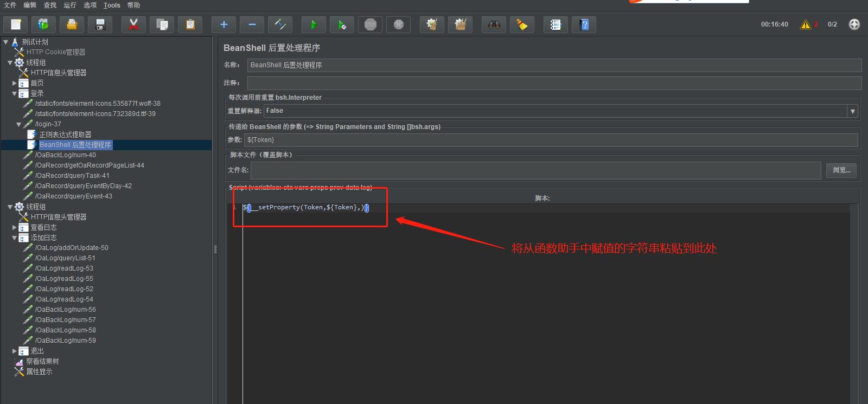The height and width of the screenshot is (404, 868).
Task: Open the Tools menu
Action: coord(112,5)
